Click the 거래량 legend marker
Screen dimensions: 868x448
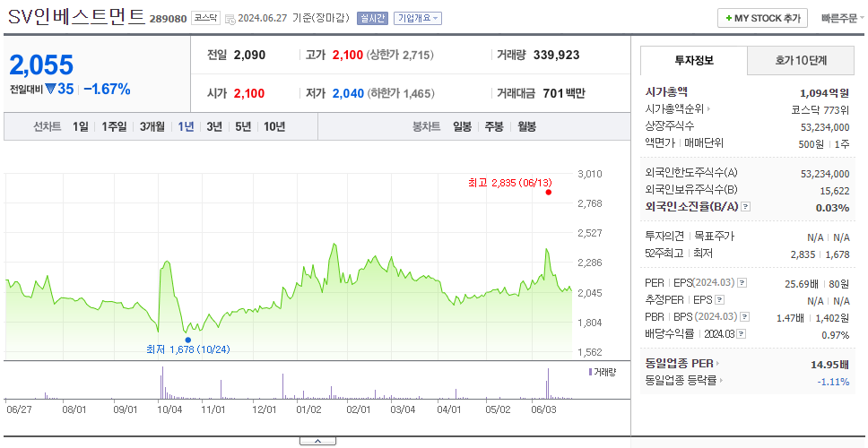point(590,372)
